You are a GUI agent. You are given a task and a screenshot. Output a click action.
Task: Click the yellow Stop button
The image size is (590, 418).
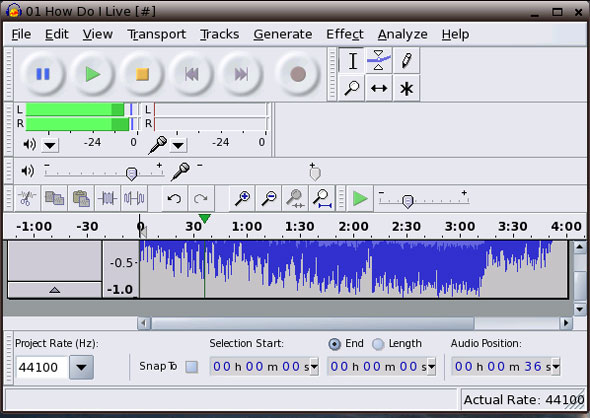pos(142,74)
